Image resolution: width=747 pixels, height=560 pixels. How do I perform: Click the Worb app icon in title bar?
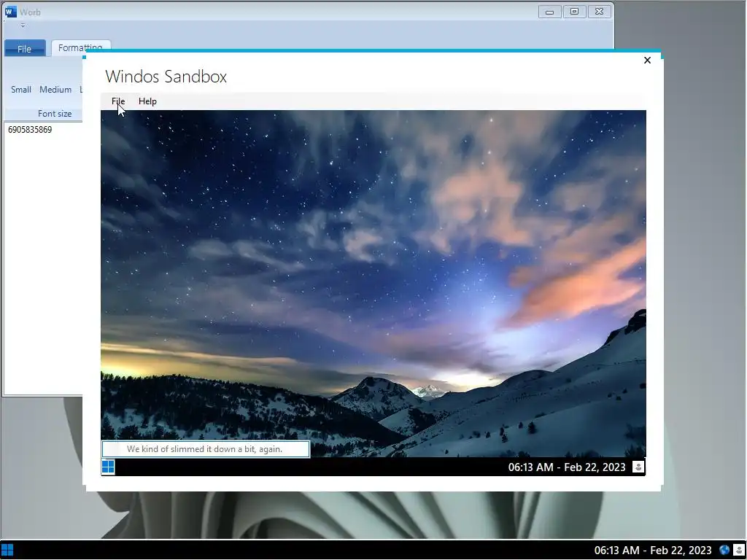10,12
